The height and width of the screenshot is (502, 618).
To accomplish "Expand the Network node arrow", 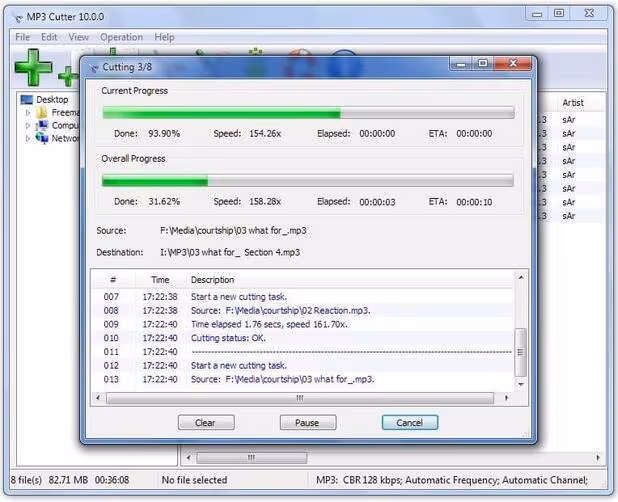I will [28, 138].
